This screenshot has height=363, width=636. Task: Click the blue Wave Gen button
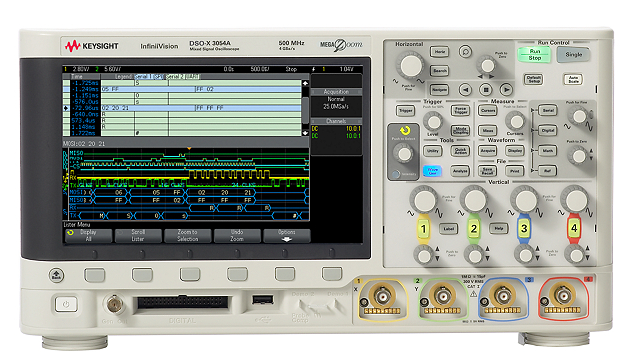coord(432,171)
